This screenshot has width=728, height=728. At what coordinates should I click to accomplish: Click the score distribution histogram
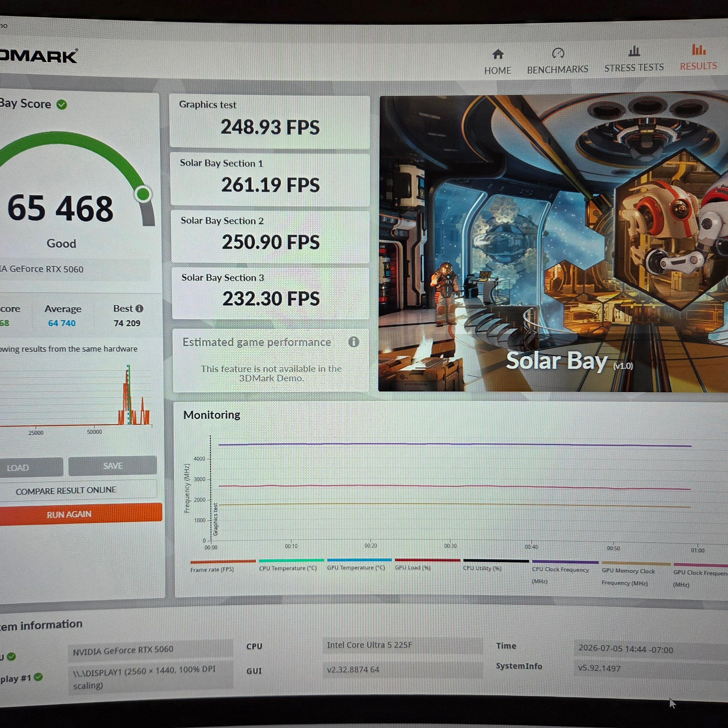[75, 396]
